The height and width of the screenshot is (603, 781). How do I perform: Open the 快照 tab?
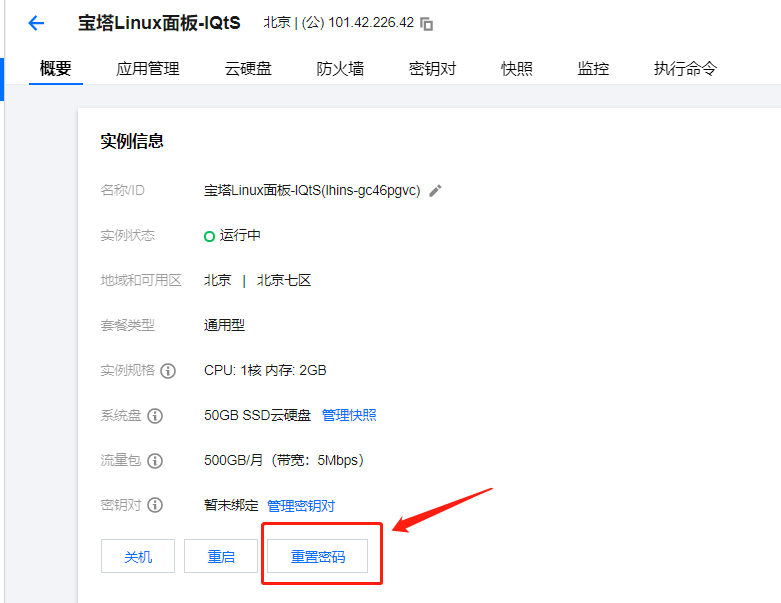517,68
